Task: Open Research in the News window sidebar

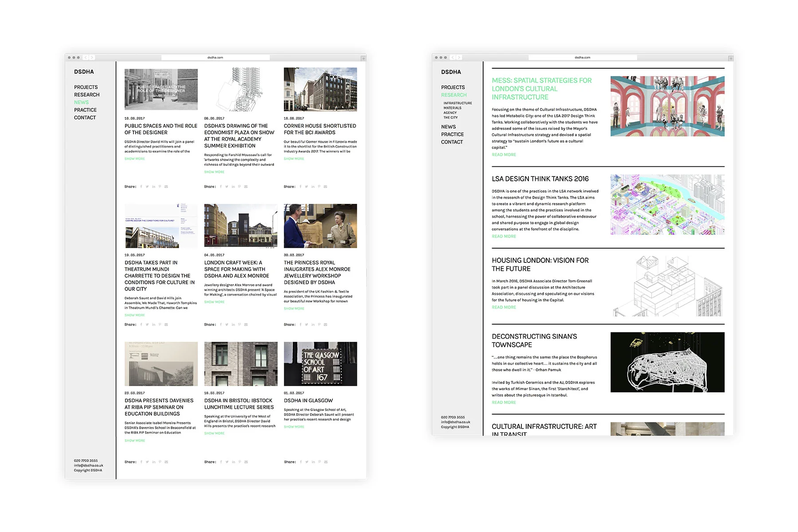Action: 87,95
